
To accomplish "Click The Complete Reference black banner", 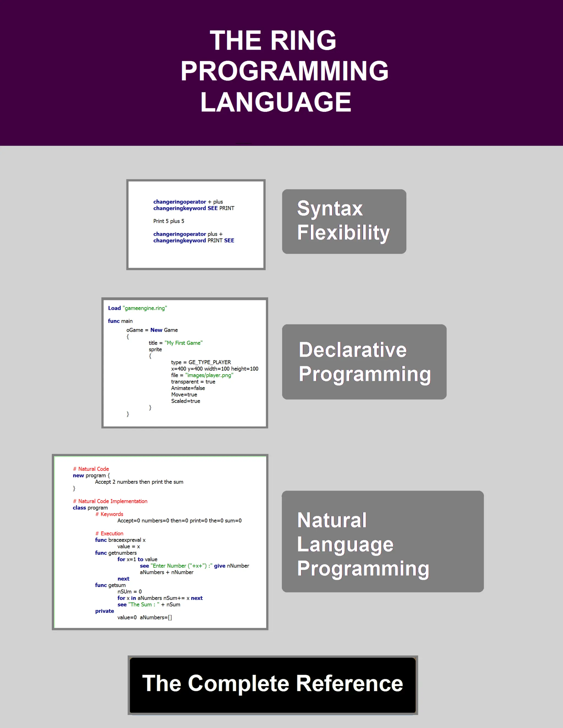I will [x=272, y=684].
